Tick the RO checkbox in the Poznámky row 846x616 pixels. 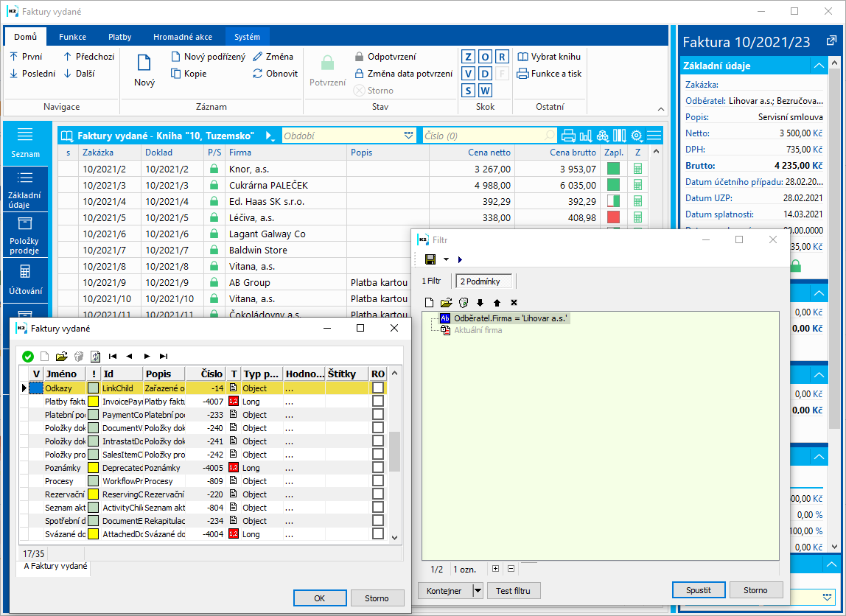point(377,468)
